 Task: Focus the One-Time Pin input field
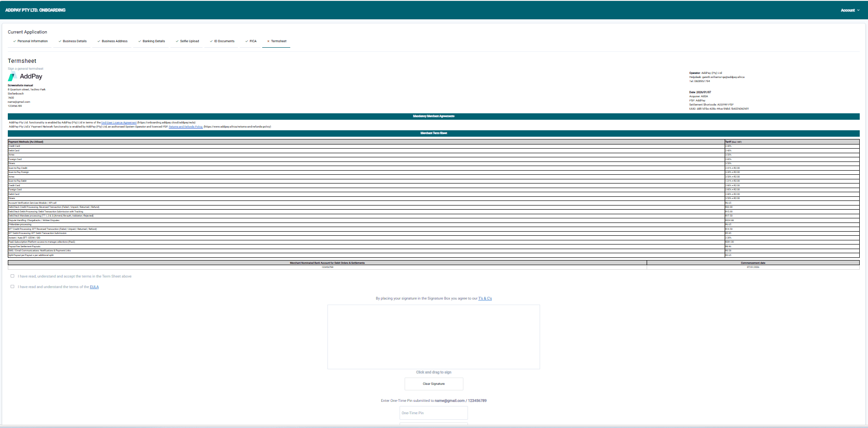tap(434, 413)
